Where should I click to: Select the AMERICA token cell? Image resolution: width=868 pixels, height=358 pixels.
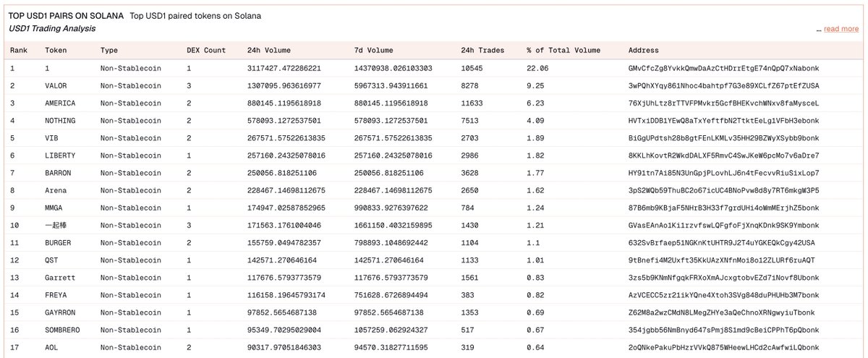(x=60, y=103)
